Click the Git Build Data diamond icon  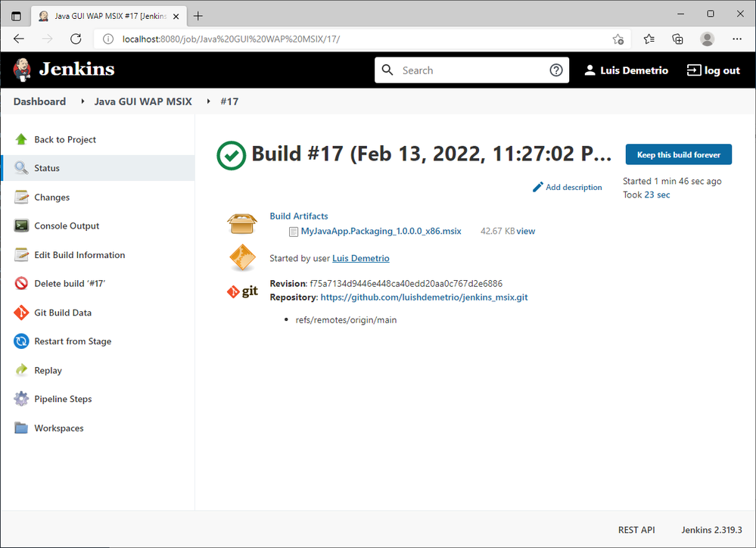pyautogui.click(x=21, y=313)
